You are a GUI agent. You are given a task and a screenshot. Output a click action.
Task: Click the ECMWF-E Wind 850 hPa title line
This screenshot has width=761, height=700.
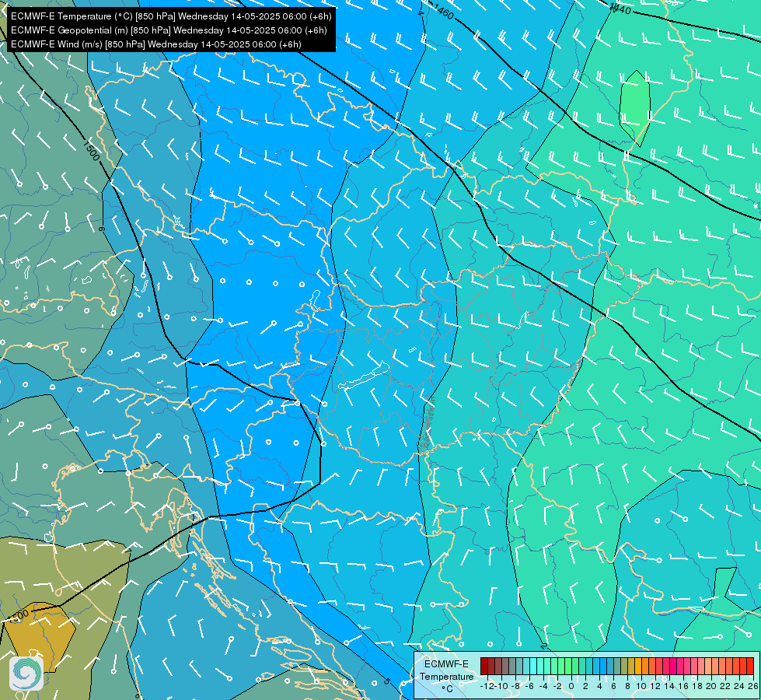click(x=156, y=44)
